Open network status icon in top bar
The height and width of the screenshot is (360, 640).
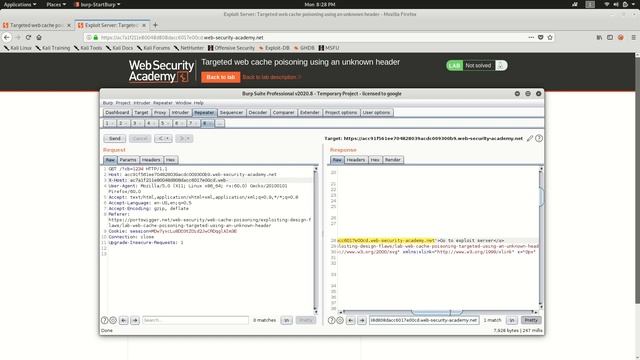tap(607, 4)
